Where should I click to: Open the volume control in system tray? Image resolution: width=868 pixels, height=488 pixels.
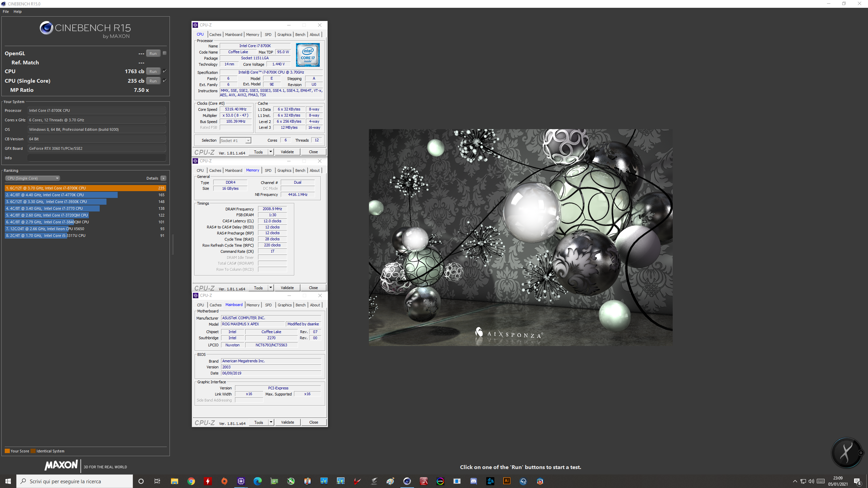coord(811,481)
